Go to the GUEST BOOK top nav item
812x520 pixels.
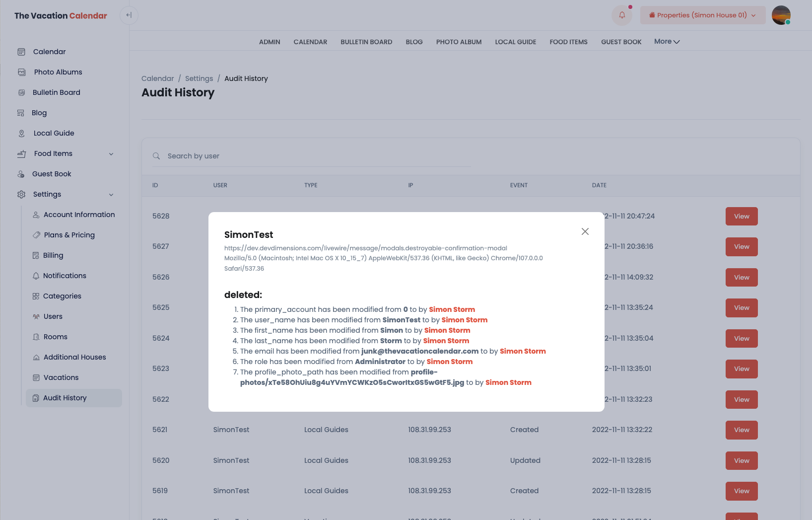tap(621, 42)
